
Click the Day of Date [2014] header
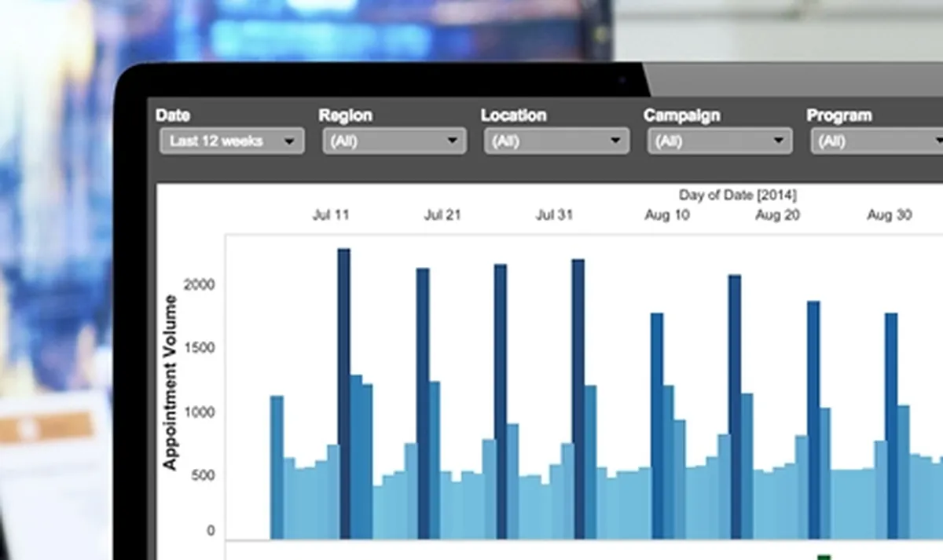pos(737,196)
